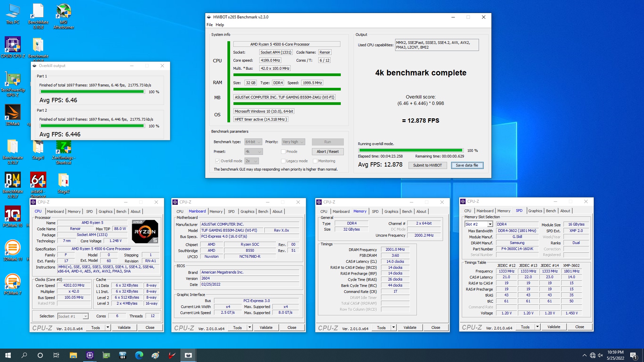Open taskbar Search magnifier
Viewport: 644px width, 362px height.
click(24, 355)
